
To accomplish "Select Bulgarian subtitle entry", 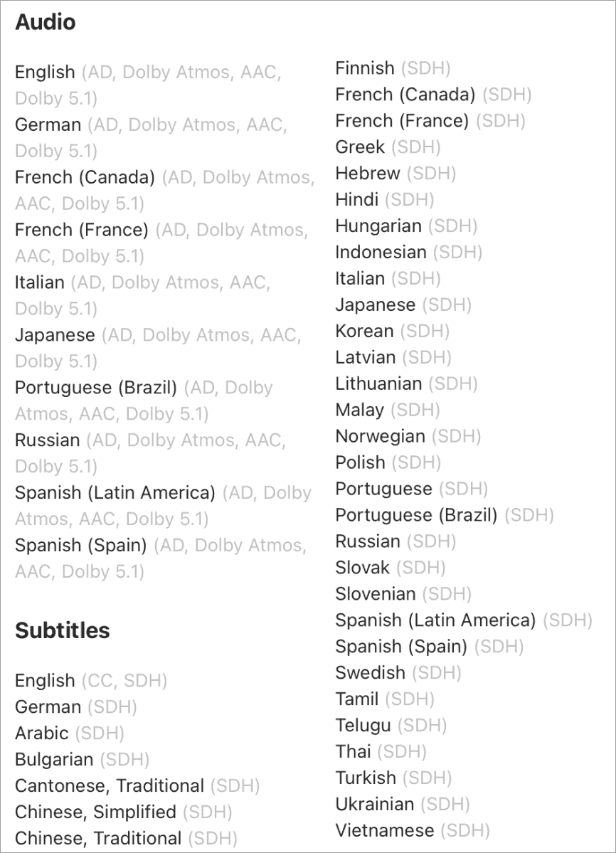I will click(54, 760).
